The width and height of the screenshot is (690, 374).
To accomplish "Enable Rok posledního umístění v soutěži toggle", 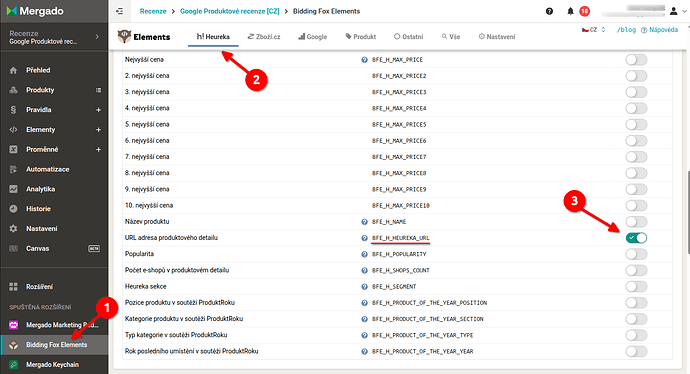I will click(x=636, y=352).
